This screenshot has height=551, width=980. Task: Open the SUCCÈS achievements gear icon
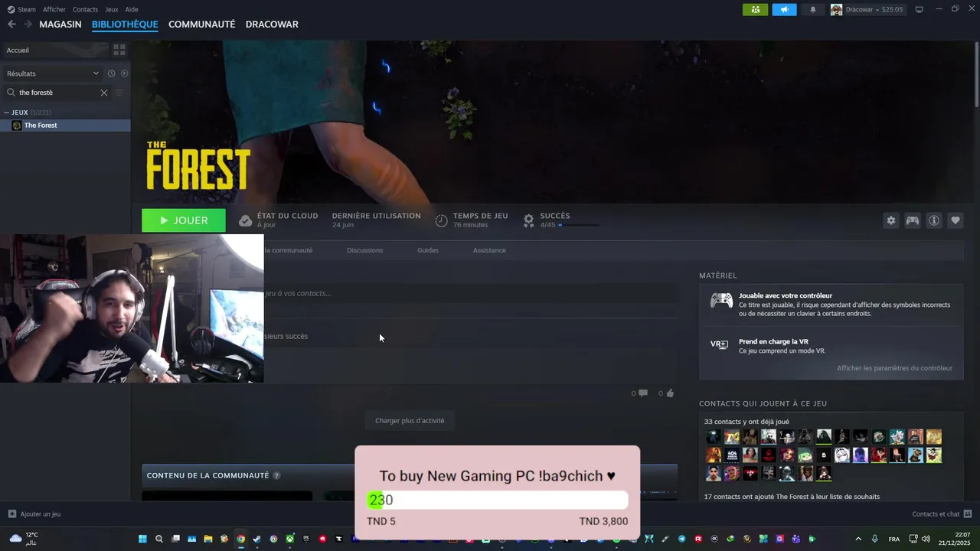click(528, 220)
